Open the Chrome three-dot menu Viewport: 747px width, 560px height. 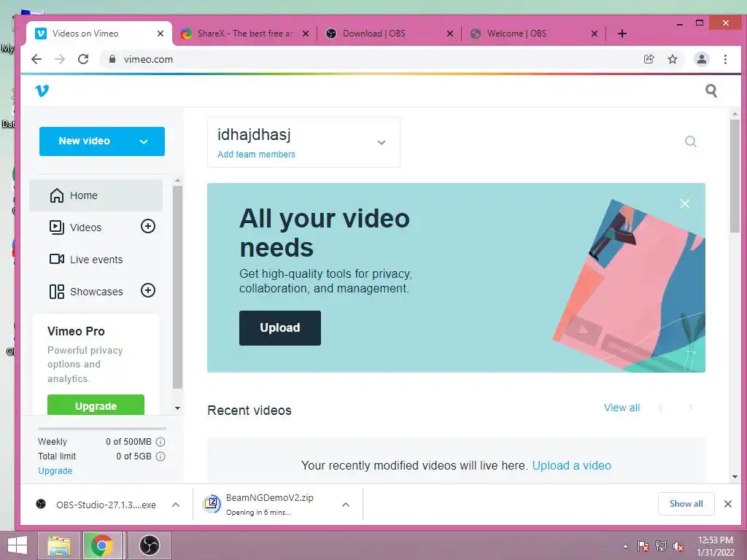click(725, 59)
